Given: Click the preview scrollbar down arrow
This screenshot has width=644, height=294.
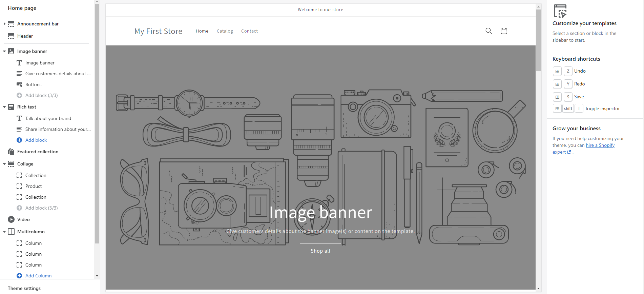Looking at the screenshot, I should 538,289.
